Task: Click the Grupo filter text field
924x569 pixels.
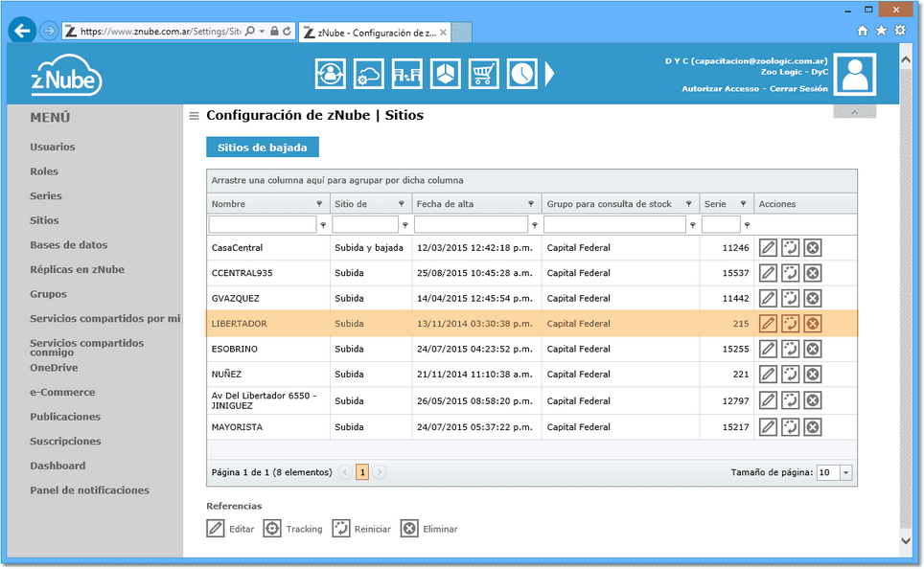Action: click(x=614, y=224)
